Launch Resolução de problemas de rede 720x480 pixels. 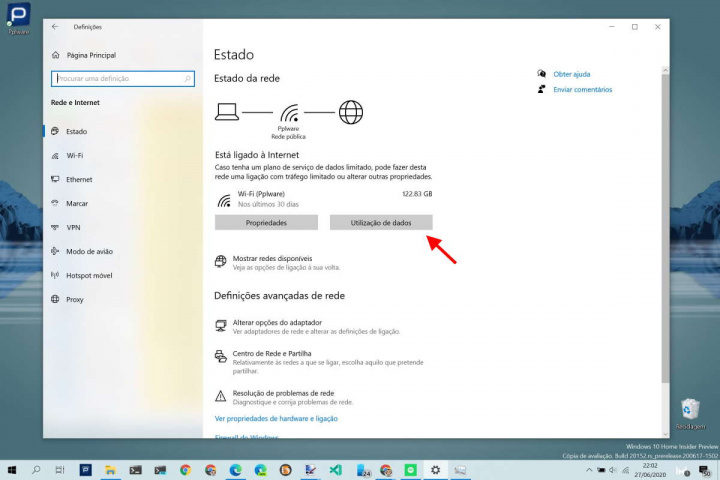point(283,394)
